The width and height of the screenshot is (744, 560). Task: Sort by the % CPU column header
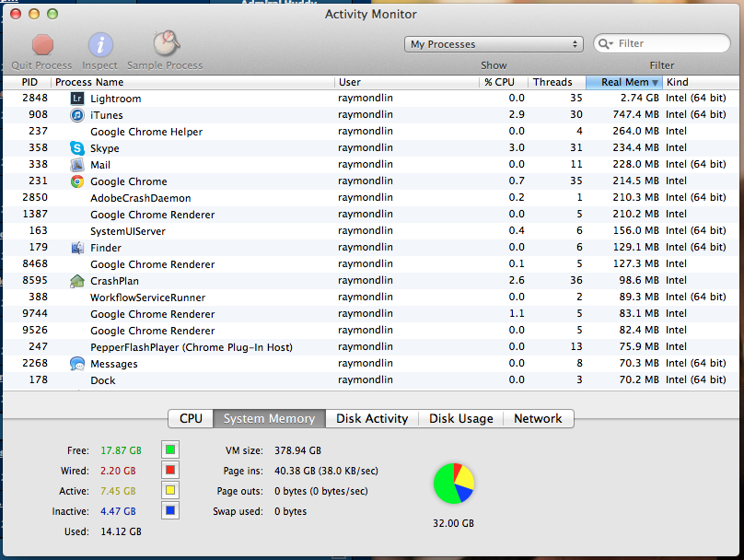coord(502,82)
